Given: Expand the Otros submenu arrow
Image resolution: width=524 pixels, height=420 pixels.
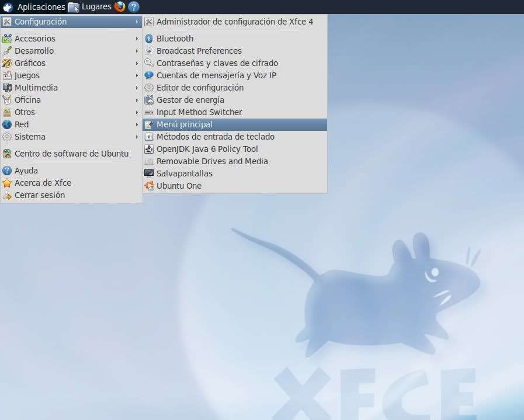Looking at the screenshot, I should 137,112.
